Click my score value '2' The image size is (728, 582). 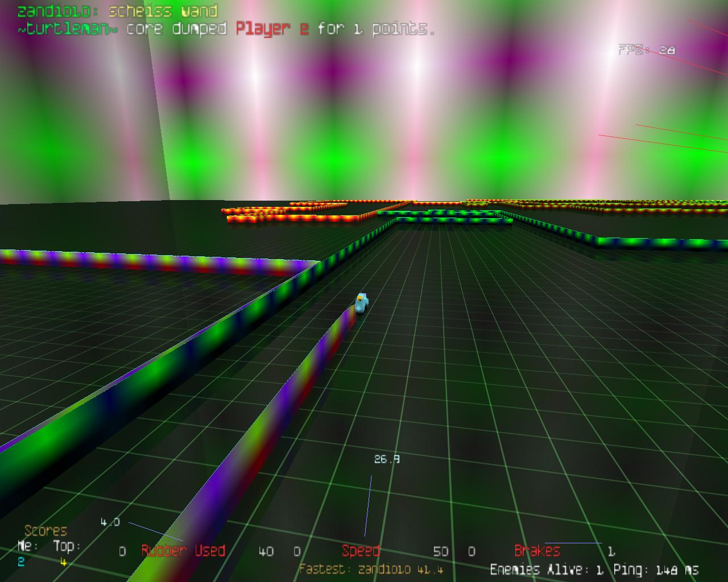pos(21,562)
